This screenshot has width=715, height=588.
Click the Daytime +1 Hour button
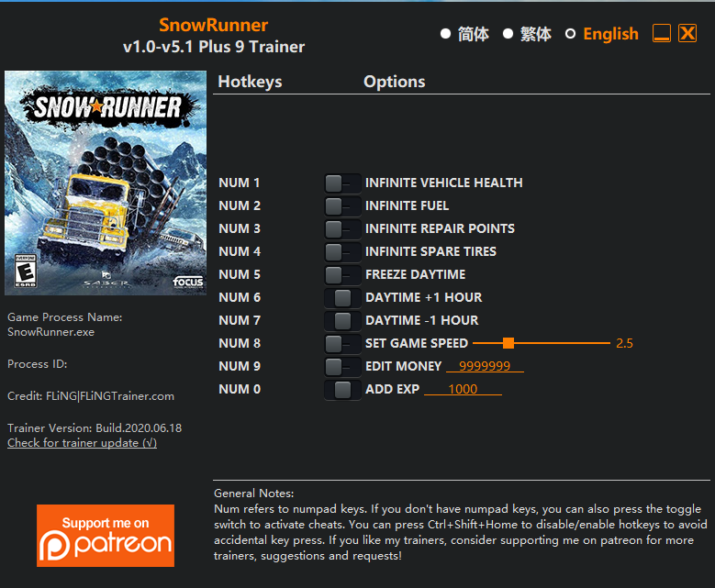pos(342,297)
